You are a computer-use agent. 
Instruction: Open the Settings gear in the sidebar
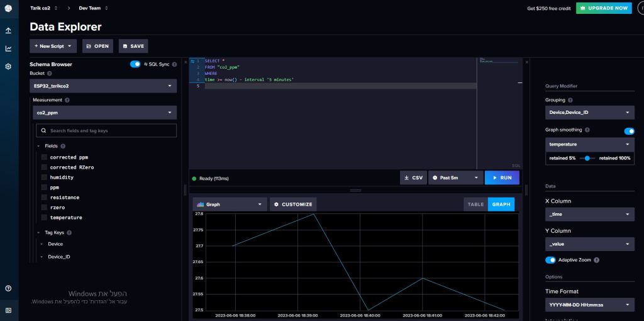8,66
